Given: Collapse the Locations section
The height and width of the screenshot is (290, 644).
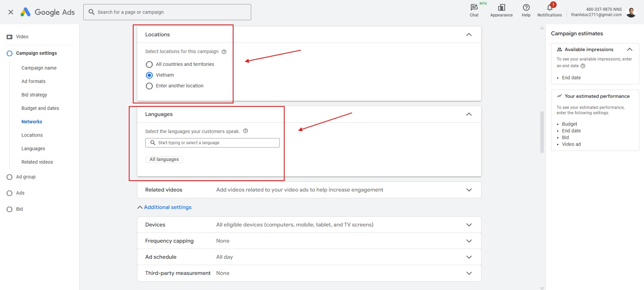Looking at the screenshot, I should point(469,35).
